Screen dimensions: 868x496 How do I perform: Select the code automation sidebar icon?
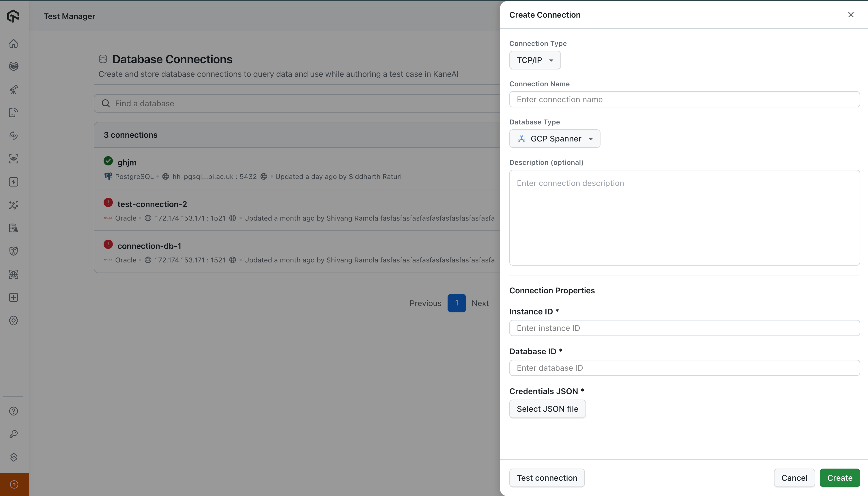[13, 136]
